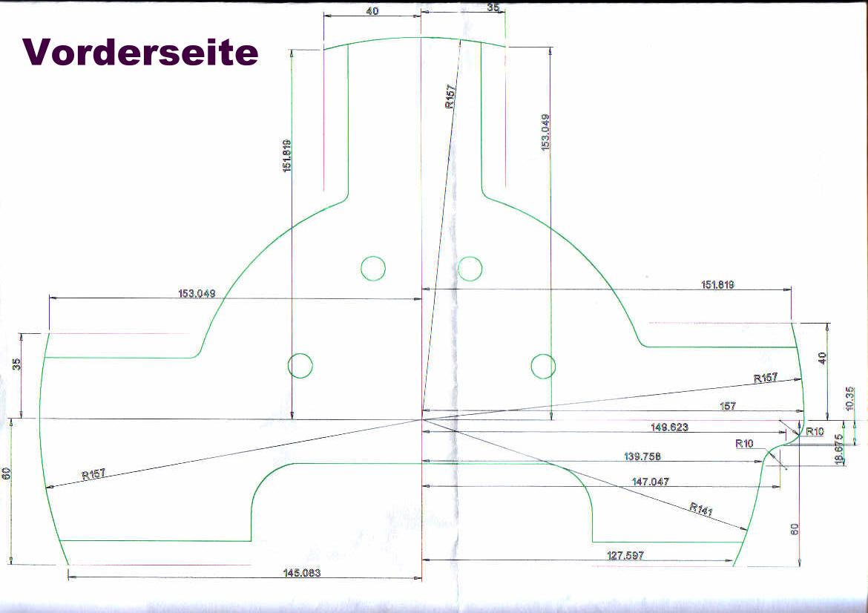Click the upper-left small circle hole
Screen dimensions: 868x613
[x=373, y=268]
